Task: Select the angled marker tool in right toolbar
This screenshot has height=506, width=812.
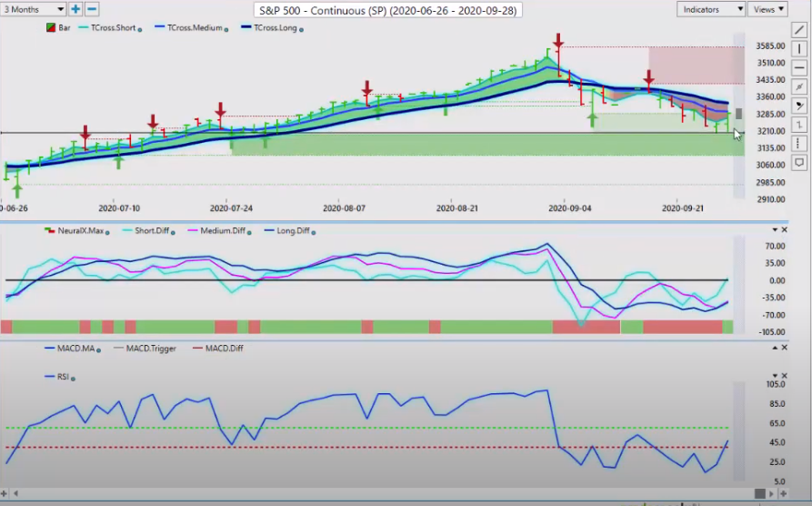Action: [799, 106]
